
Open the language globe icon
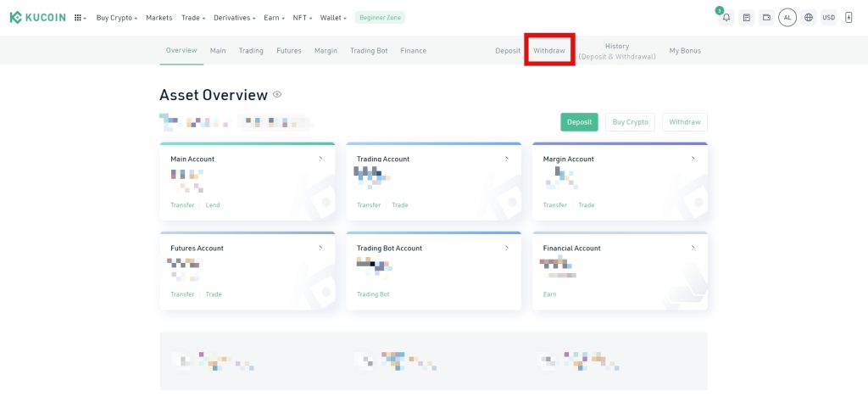point(808,18)
